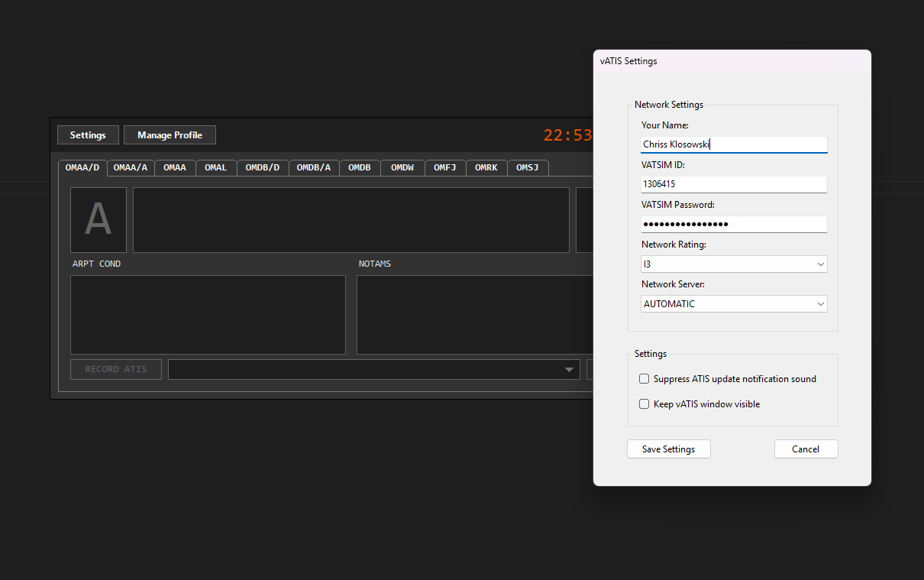
Task: Click Cancel in vATIS Settings
Action: 806,449
